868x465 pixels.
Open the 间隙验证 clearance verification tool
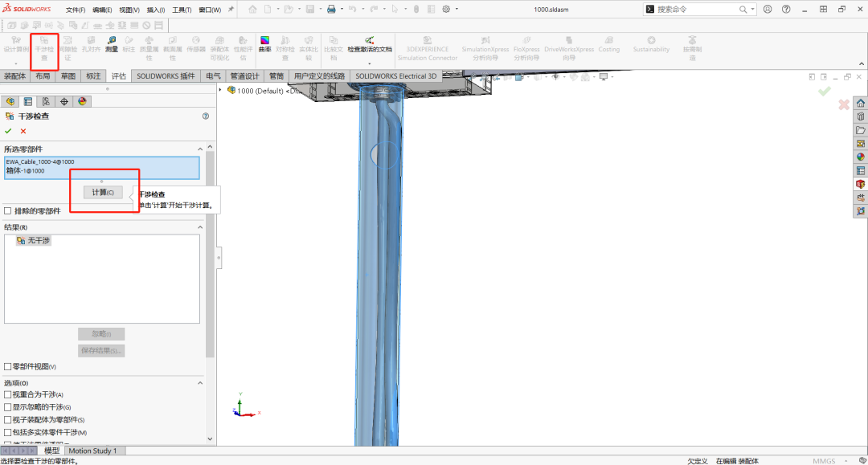tap(68, 49)
